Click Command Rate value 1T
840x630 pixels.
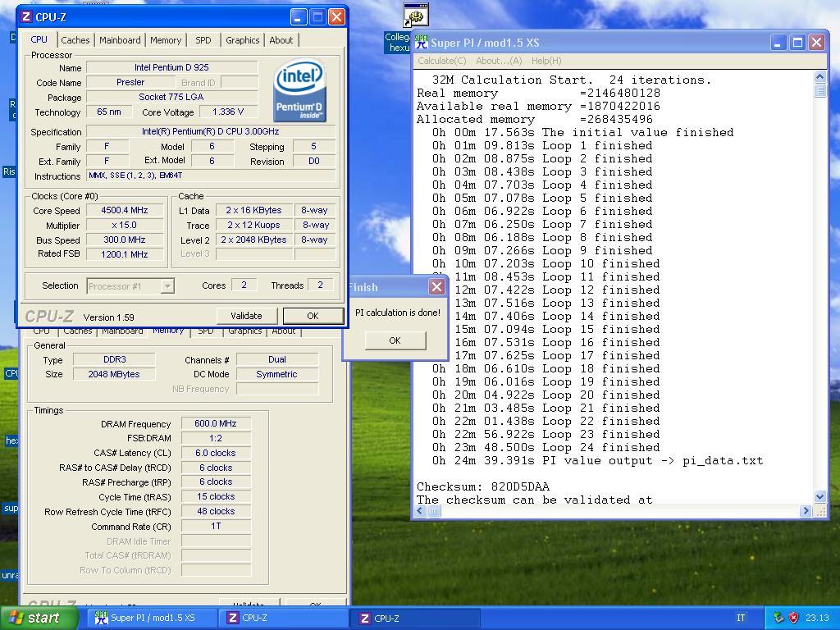coord(216,526)
